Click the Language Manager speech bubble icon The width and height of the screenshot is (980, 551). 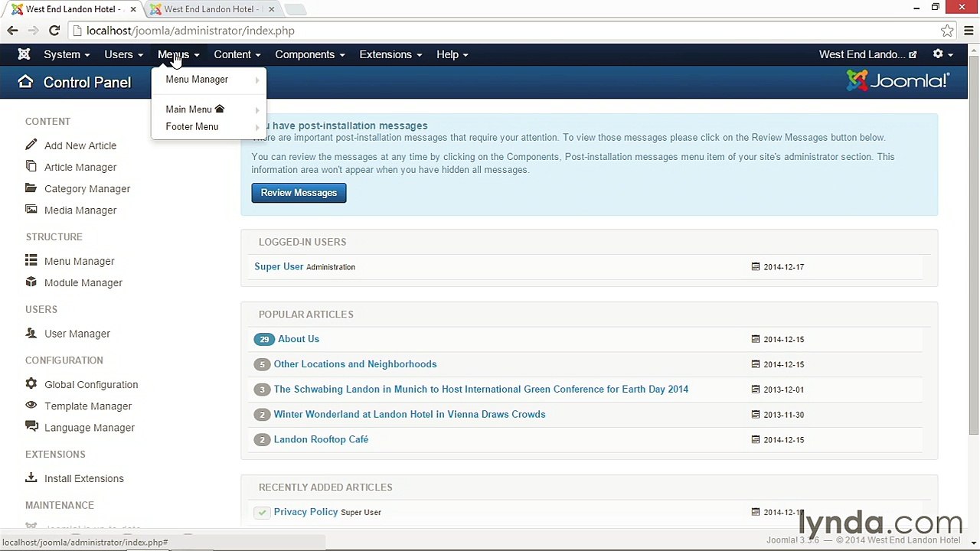(31, 426)
